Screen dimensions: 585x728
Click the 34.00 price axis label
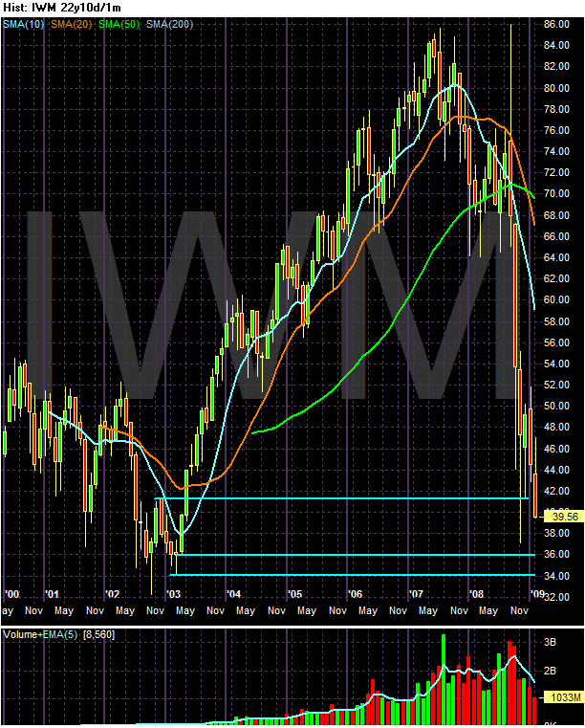click(556, 576)
